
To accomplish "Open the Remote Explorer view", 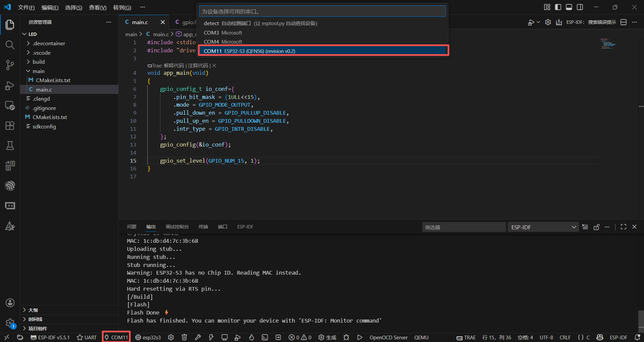I will coord(10,106).
